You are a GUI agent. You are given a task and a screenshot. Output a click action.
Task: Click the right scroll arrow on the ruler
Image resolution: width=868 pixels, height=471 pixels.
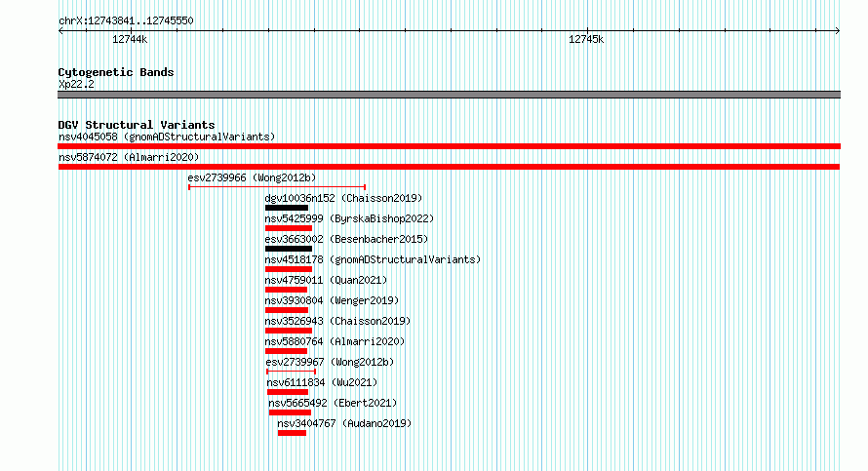point(837,31)
